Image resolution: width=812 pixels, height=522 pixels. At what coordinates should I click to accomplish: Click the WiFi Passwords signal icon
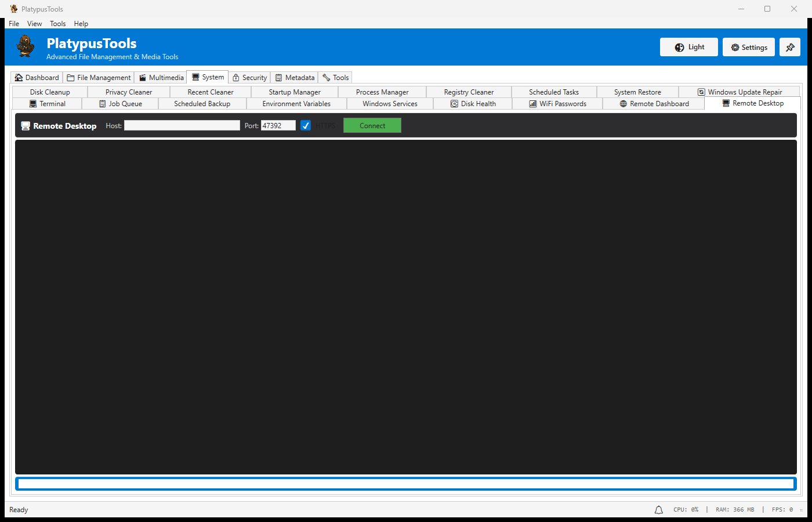[533, 103]
